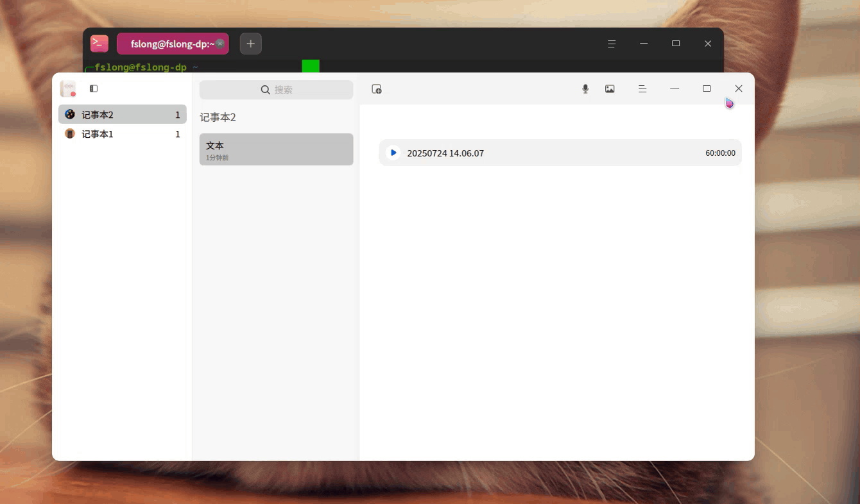
Task: Click the terminal app icon
Action: coord(99,44)
